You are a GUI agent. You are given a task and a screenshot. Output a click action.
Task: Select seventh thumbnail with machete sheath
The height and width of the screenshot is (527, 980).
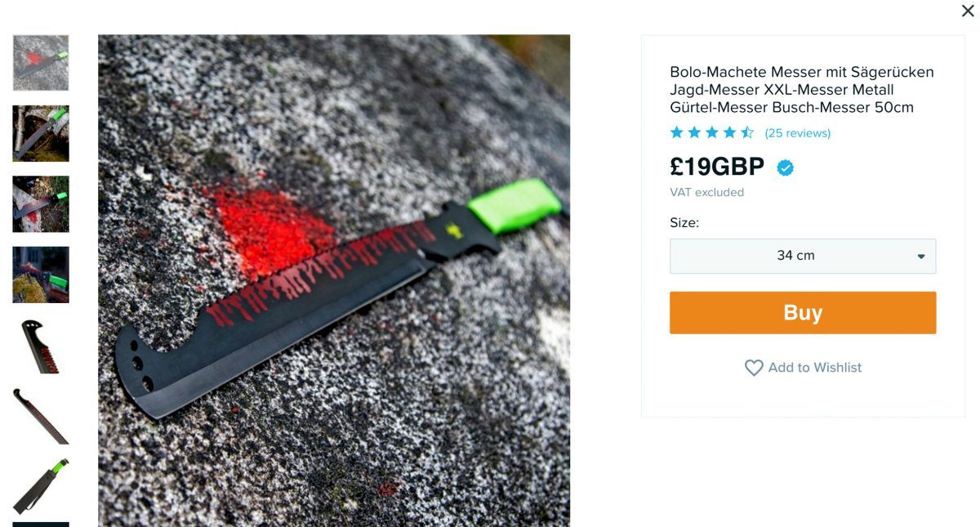pos(41,487)
